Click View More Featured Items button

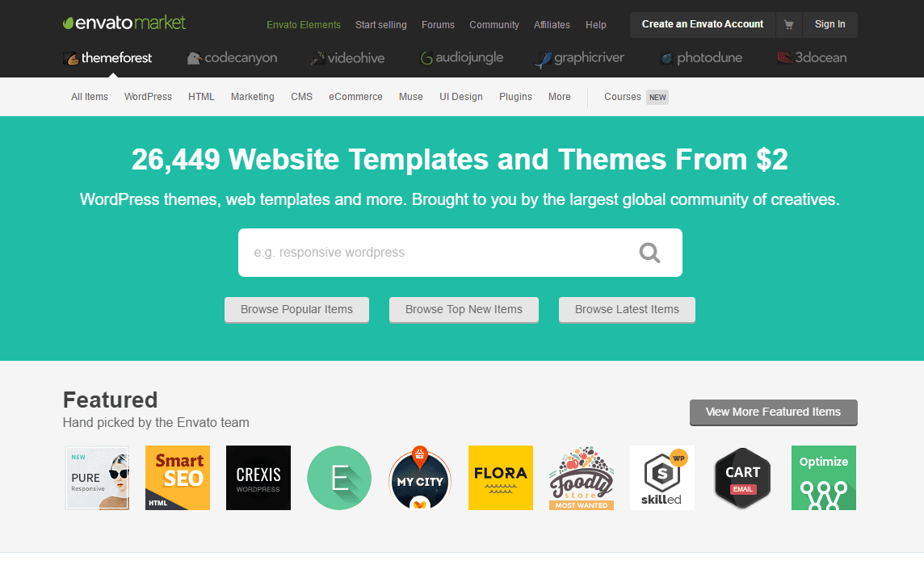pos(773,412)
